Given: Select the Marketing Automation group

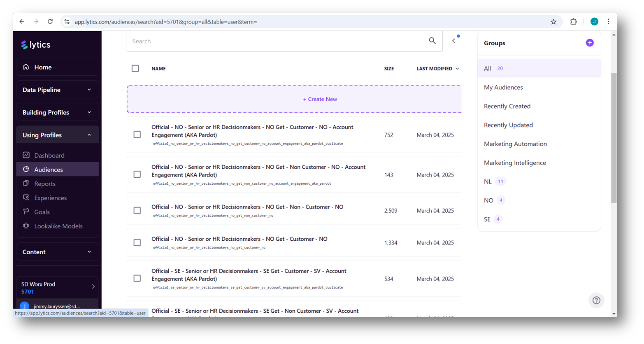Looking at the screenshot, I should tap(515, 144).
